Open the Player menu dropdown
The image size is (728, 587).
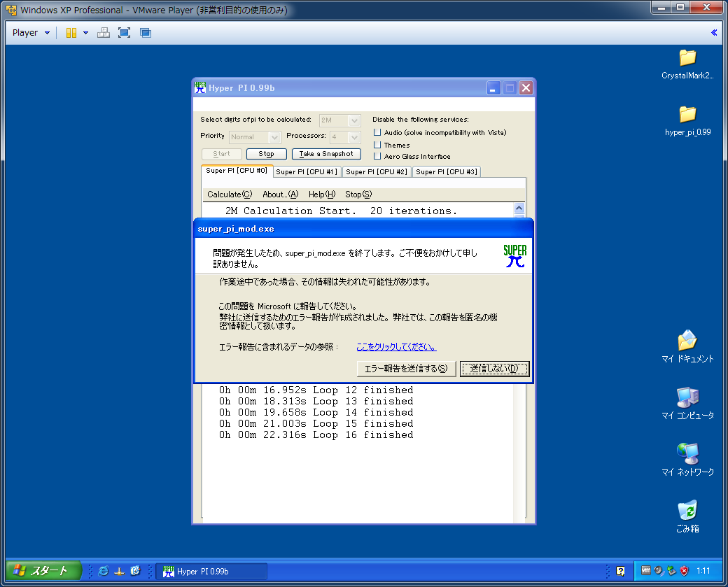click(x=31, y=32)
